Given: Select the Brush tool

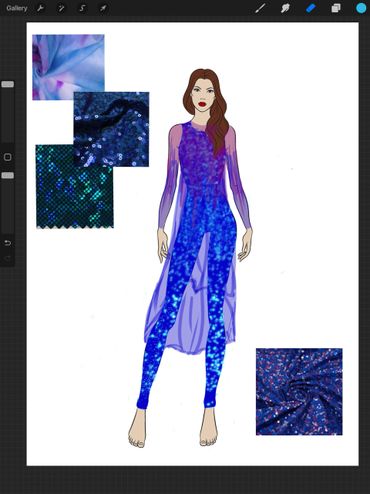Looking at the screenshot, I should click(x=260, y=8).
